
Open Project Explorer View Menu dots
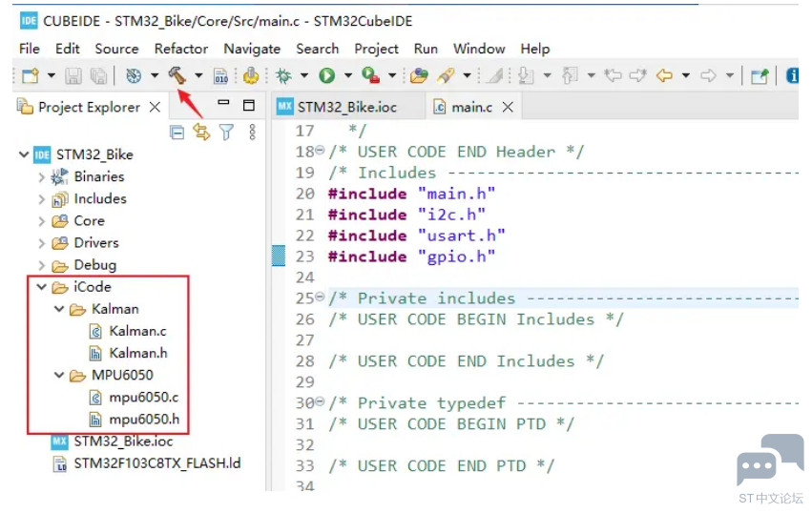pos(252,132)
